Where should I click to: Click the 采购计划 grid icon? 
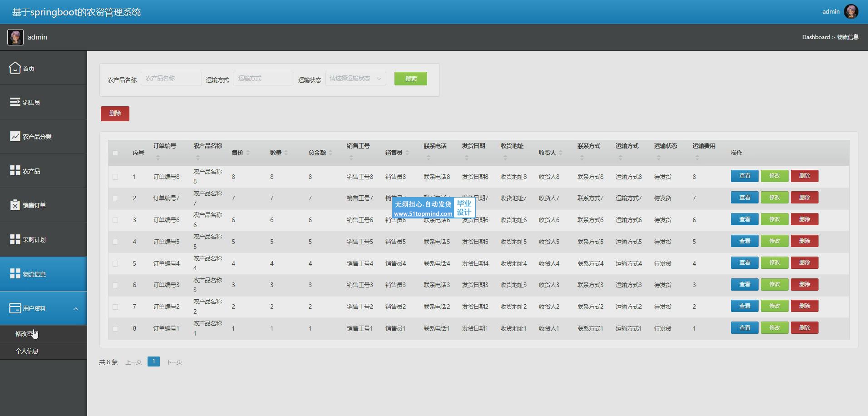pos(15,239)
